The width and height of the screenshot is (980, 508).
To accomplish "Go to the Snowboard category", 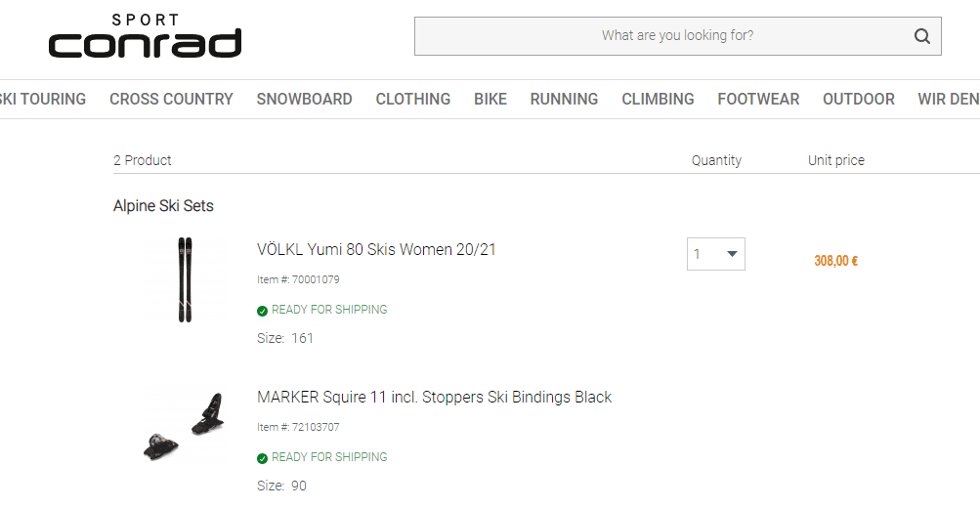I will tap(304, 99).
